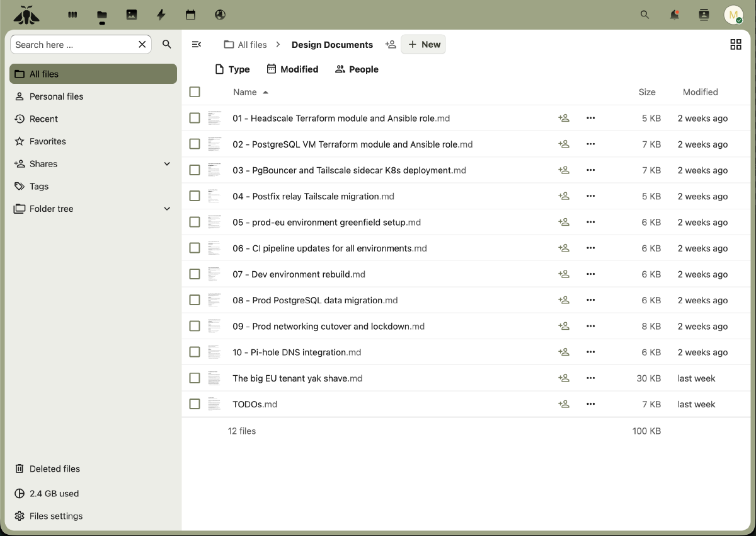The height and width of the screenshot is (536, 756).
Task: Switch the file list to grid view
Action: 736,44
